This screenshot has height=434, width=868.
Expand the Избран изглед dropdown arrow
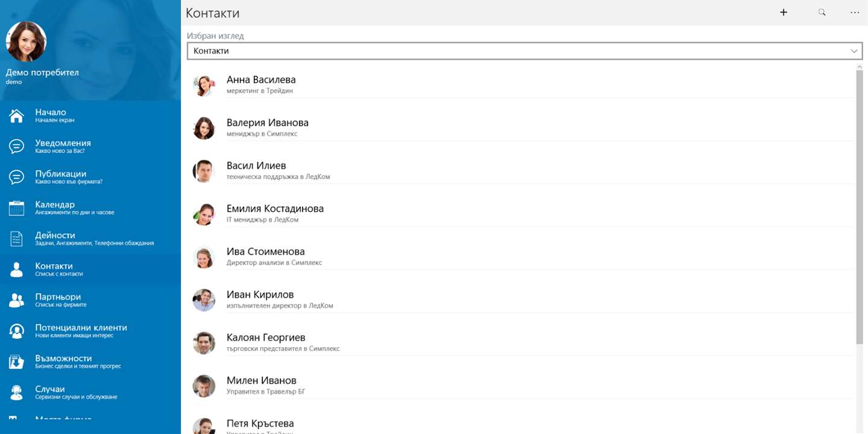coord(854,51)
